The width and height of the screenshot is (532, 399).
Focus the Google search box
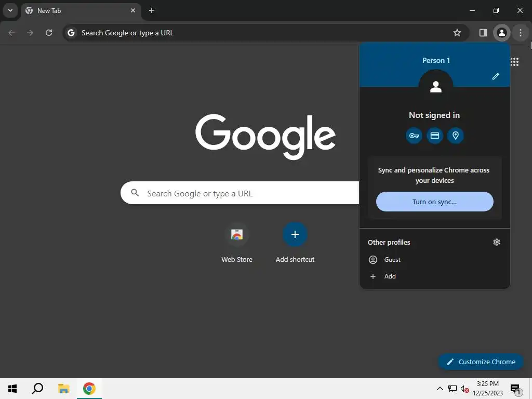[240, 193]
